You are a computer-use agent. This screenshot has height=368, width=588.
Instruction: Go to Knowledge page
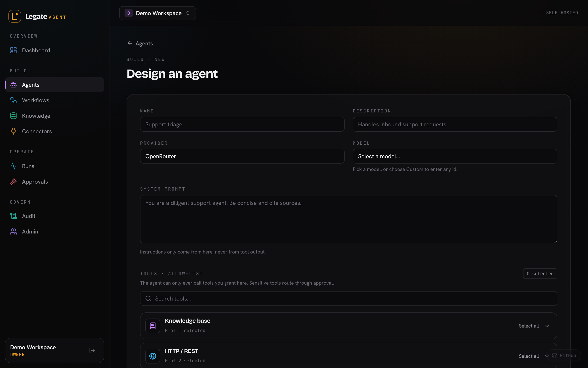coord(55,116)
